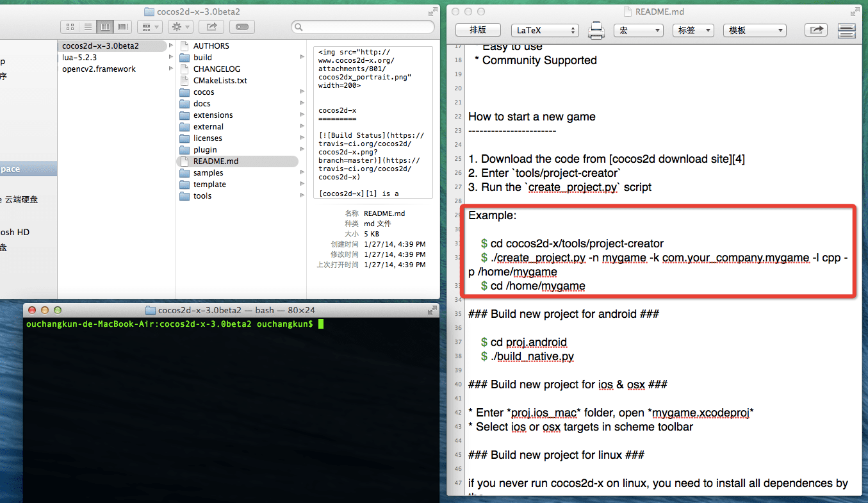This screenshot has width=868, height=503.
Task: Select column view in Finder
Action: (105, 27)
